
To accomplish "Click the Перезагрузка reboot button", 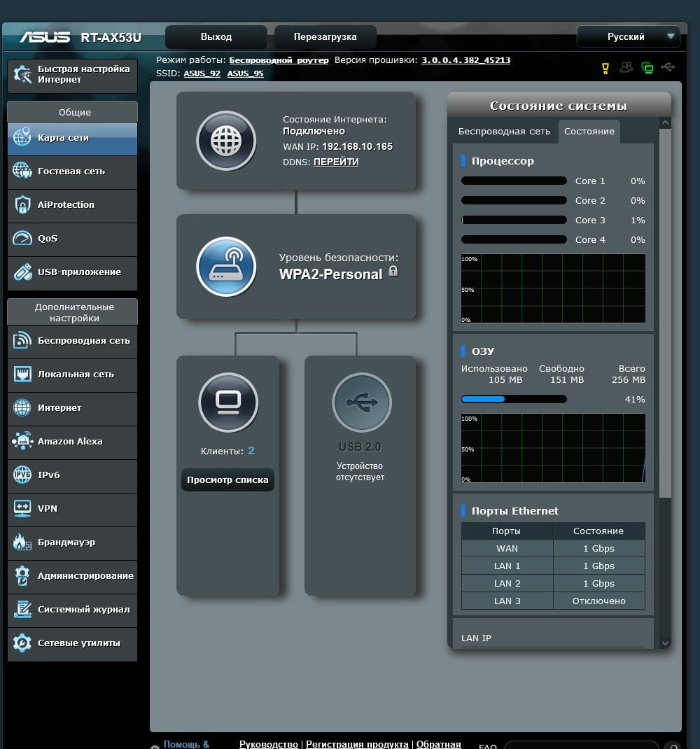I will pos(325,37).
